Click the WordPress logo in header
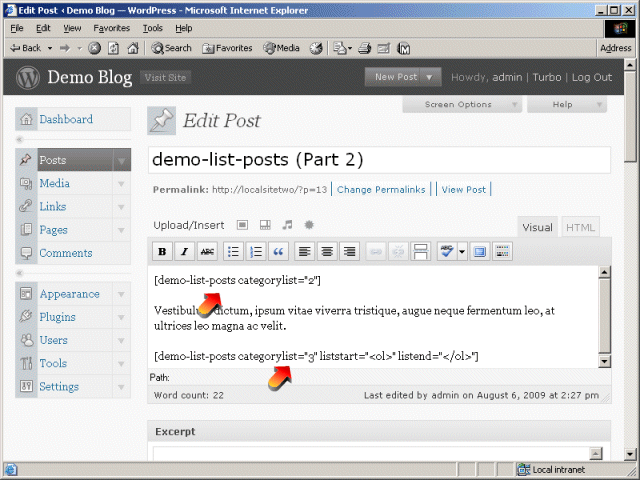Image resolution: width=640 pixels, height=480 pixels. pos(28,77)
